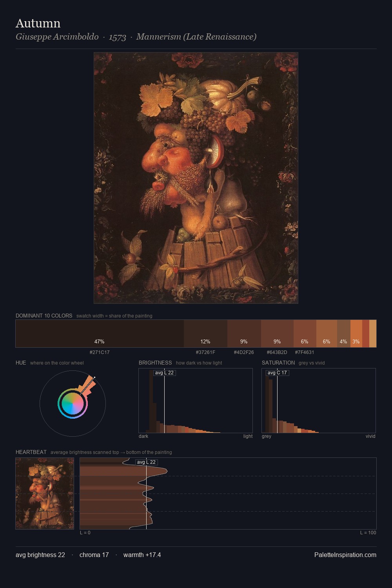Click the 'vivid' axis label
392x588 pixels.
tap(370, 436)
